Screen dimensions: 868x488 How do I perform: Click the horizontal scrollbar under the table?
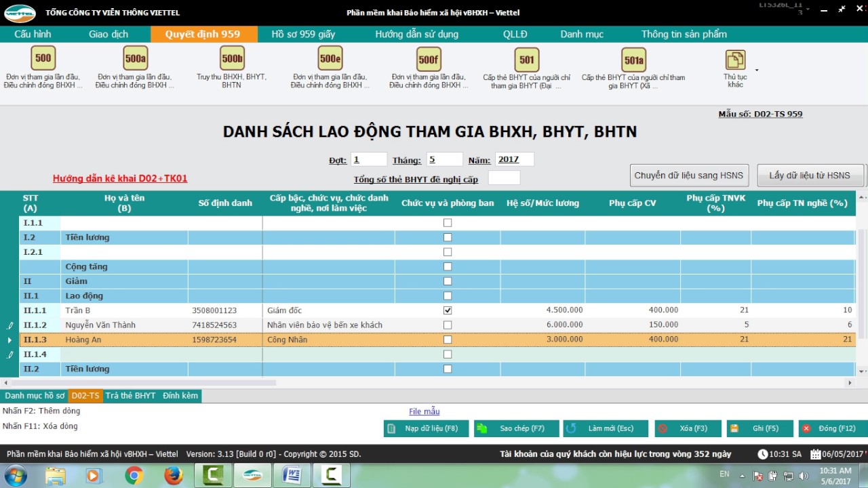coord(149,383)
